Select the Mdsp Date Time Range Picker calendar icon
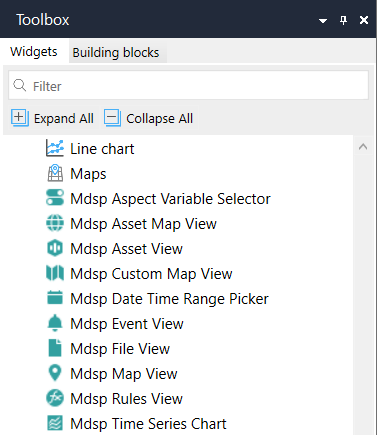 click(55, 298)
